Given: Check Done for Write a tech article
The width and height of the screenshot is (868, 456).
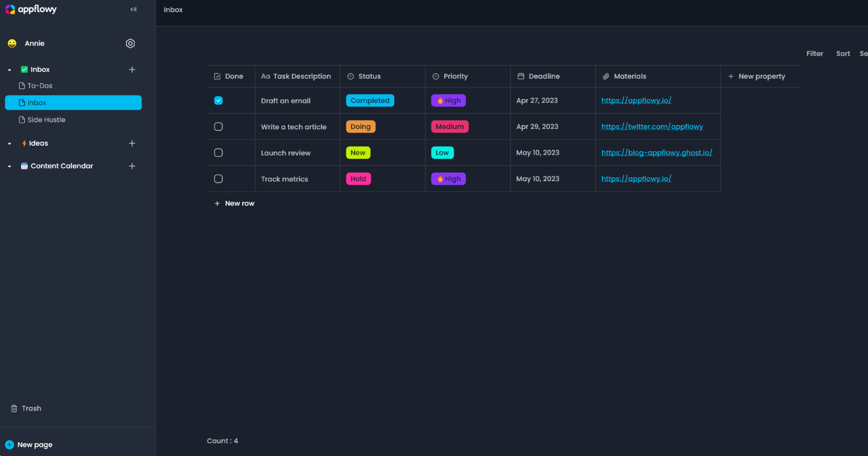Looking at the screenshot, I should (x=218, y=127).
